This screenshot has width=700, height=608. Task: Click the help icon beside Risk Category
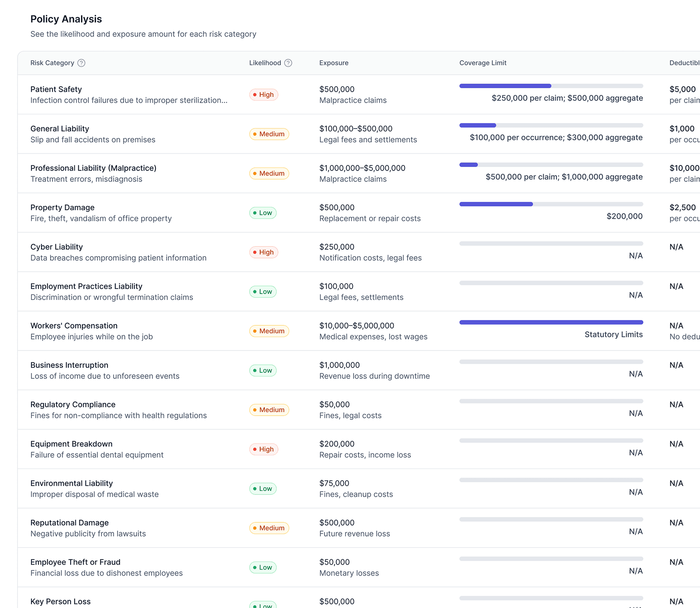tap(81, 63)
